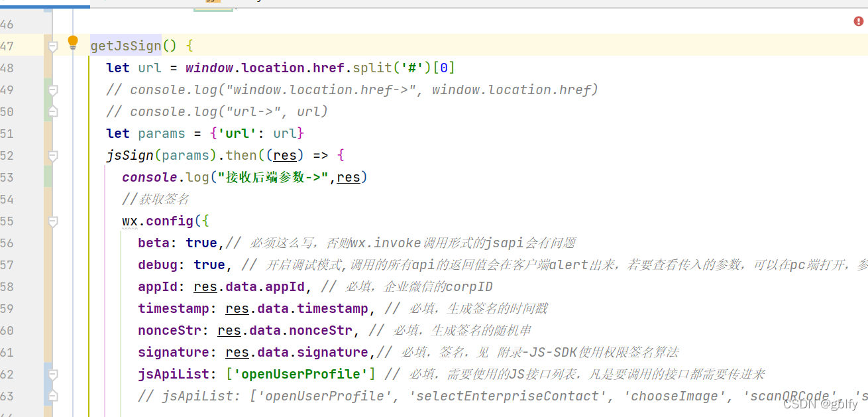Toggle fold marker on line 49 comment
This screenshot has height=417, width=868.
click(53, 90)
